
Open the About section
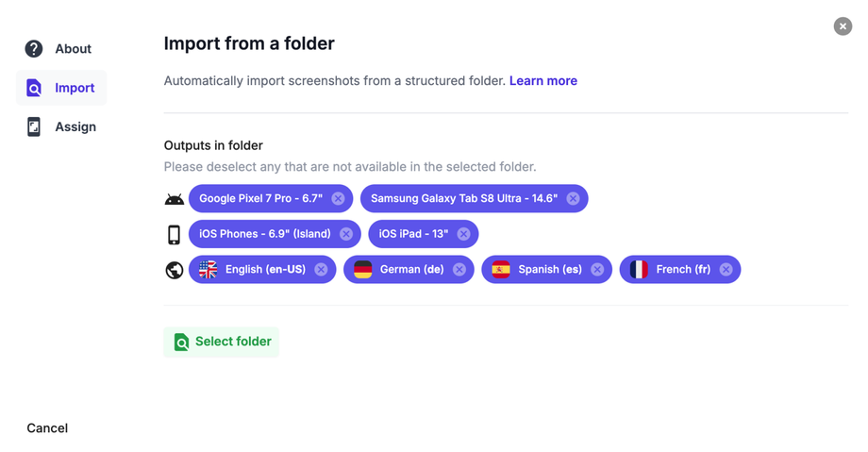tap(72, 49)
